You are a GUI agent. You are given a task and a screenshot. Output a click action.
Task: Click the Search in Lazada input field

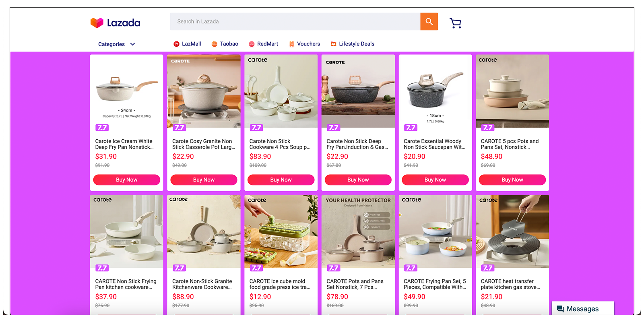[294, 21]
